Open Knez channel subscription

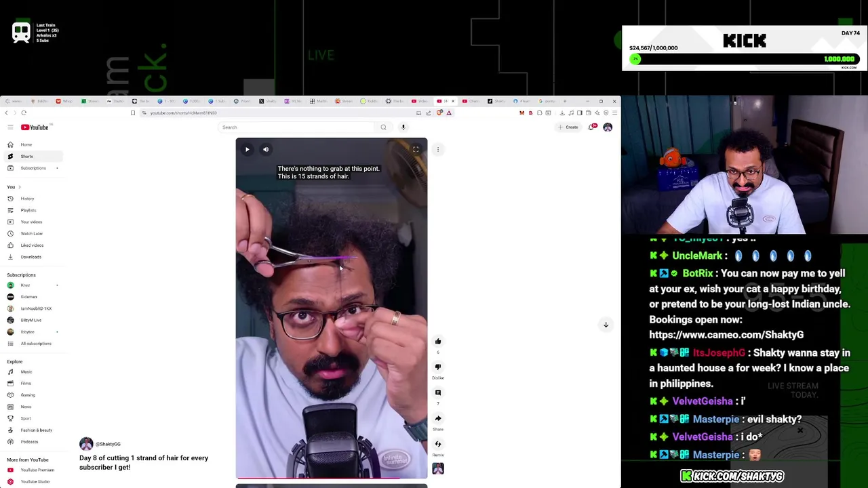(x=32, y=285)
